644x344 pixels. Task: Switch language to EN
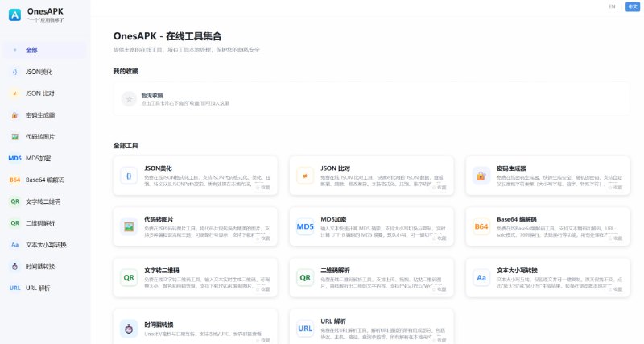pos(612,6)
